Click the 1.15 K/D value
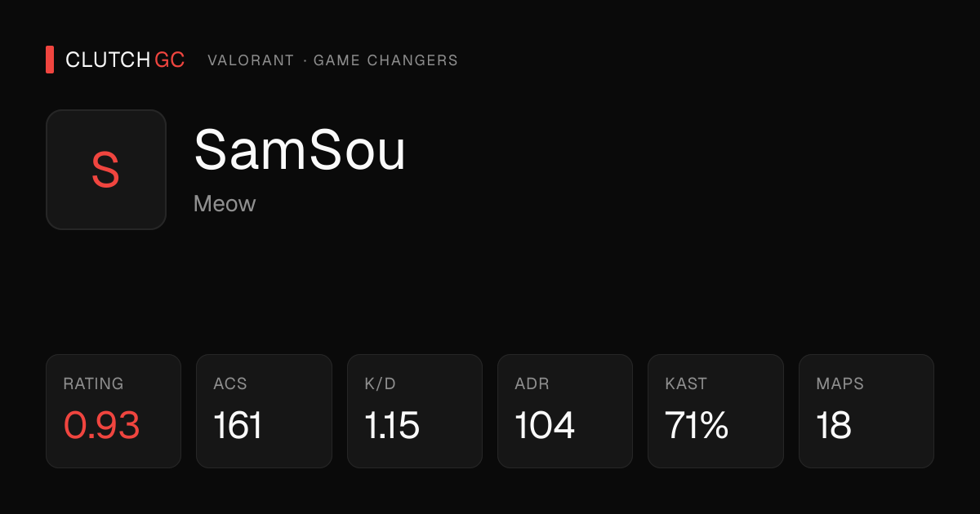 click(x=392, y=426)
